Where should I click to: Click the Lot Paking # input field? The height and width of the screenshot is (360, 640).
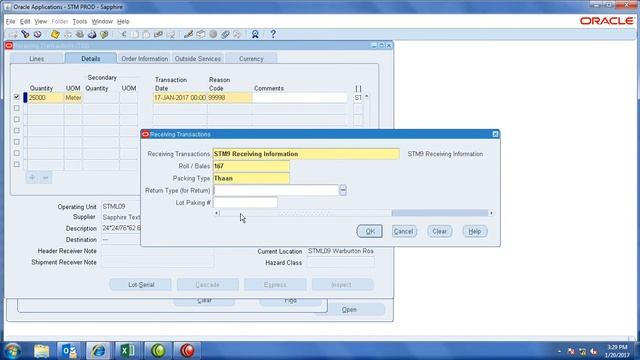[245, 202]
